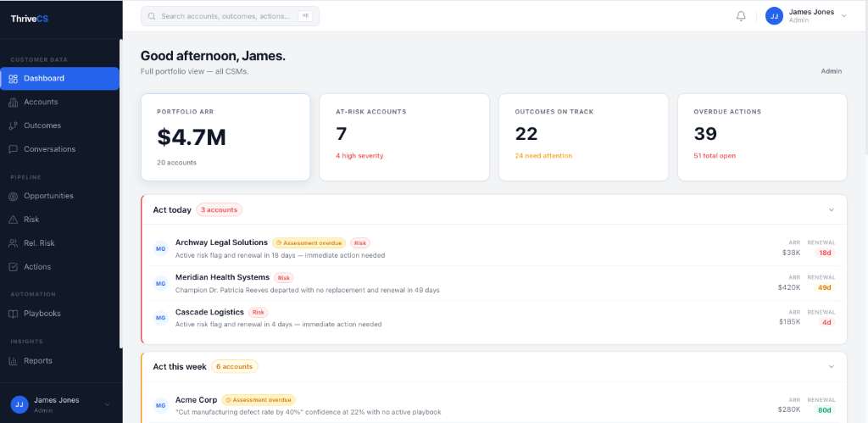Go to Accounts page

60,102
